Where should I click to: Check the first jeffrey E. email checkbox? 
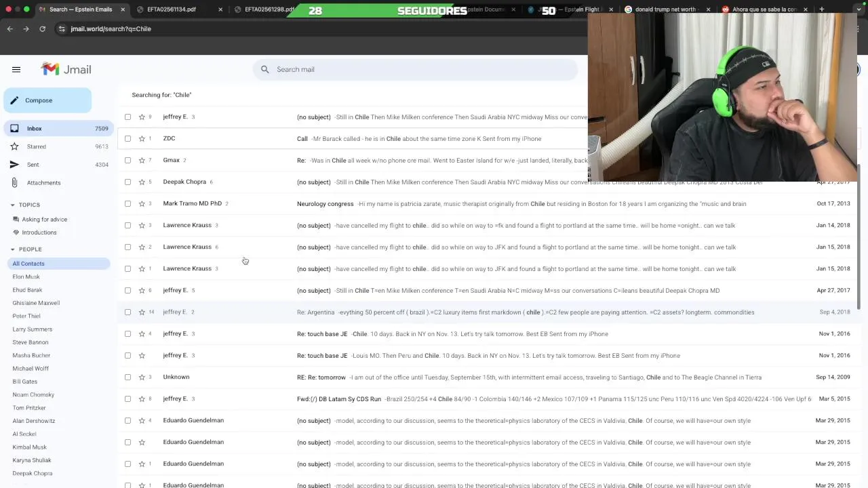pyautogui.click(x=127, y=117)
